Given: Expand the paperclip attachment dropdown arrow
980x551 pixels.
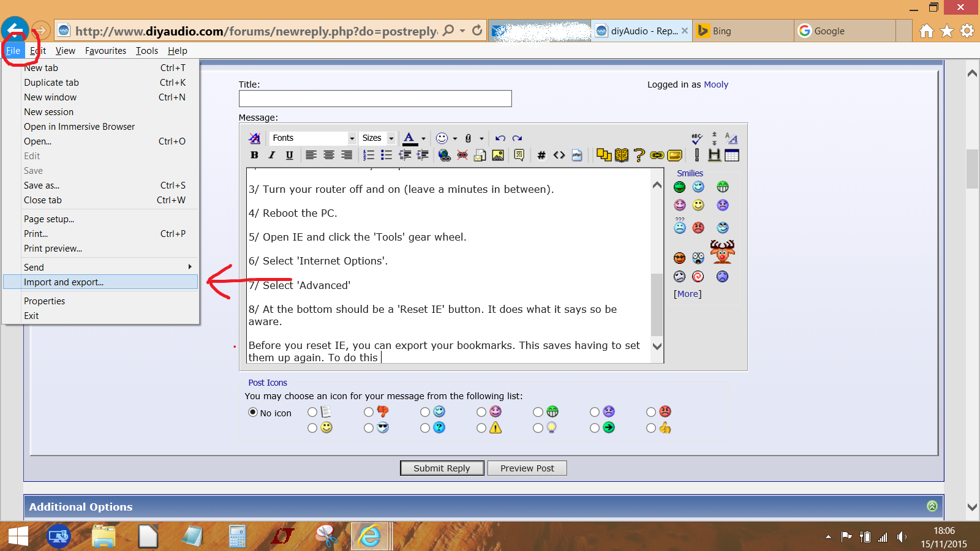Looking at the screenshot, I should pos(481,139).
